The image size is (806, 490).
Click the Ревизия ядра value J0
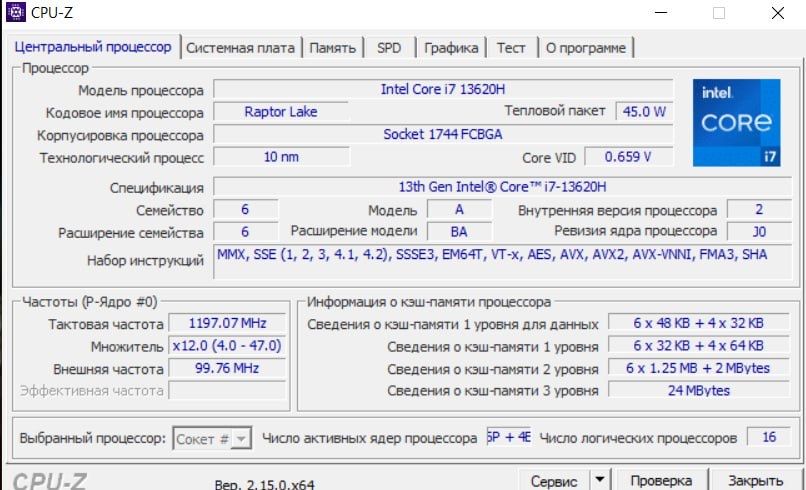click(759, 232)
